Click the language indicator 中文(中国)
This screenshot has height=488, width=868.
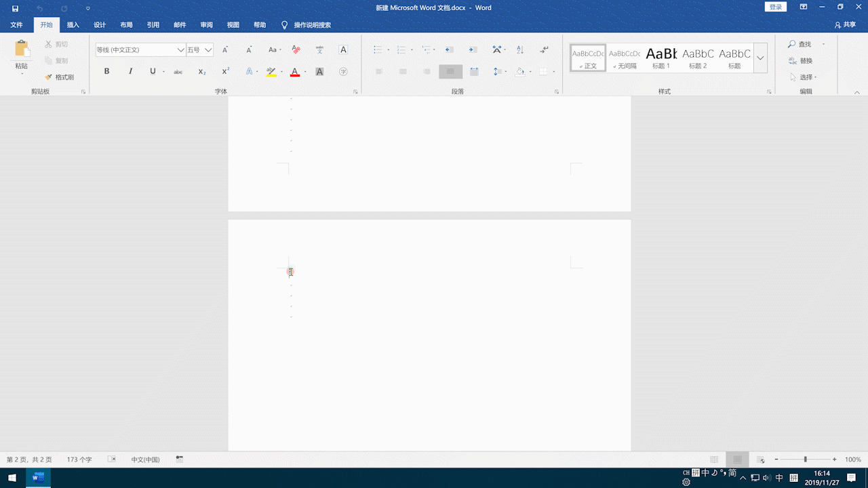click(x=145, y=460)
